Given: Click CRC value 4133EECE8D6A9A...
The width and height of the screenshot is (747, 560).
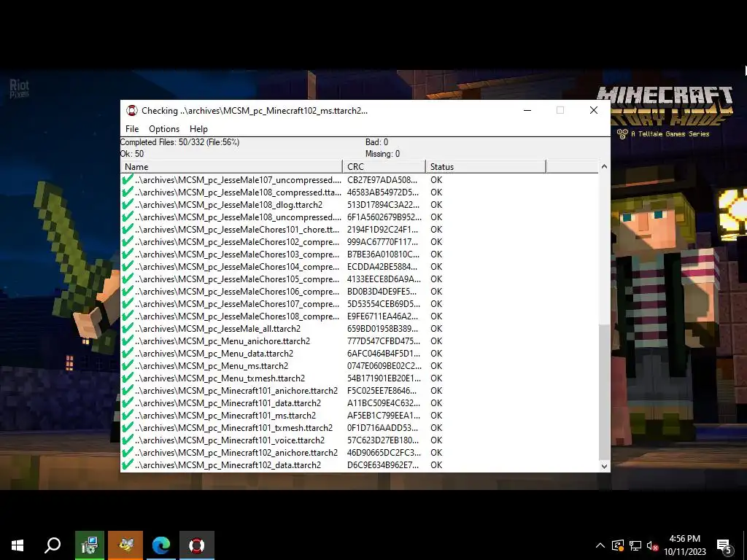Looking at the screenshot, I should coord(384,279).
